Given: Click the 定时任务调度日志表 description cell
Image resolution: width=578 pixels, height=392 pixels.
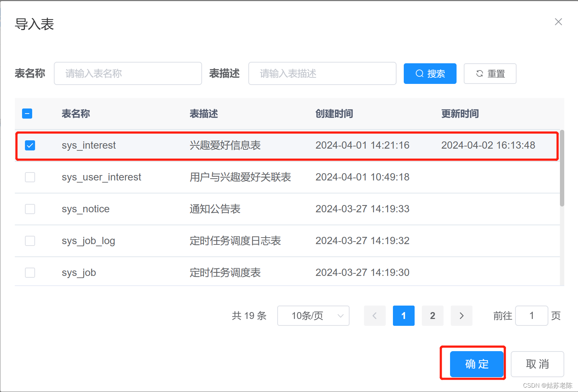Looking at the screenshot, I should pos(235,241).
